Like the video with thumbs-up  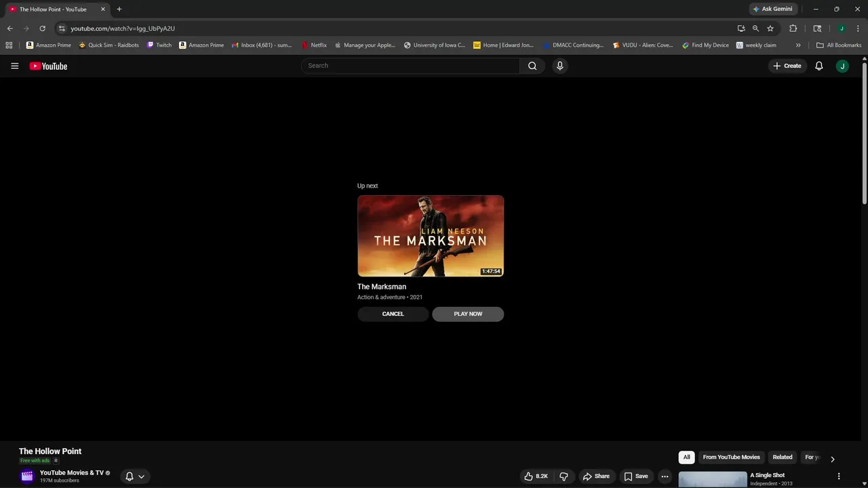coord(535,476)
